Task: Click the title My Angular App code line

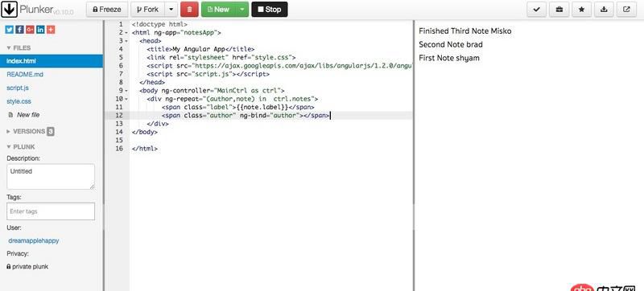Action: click(200, 49)
